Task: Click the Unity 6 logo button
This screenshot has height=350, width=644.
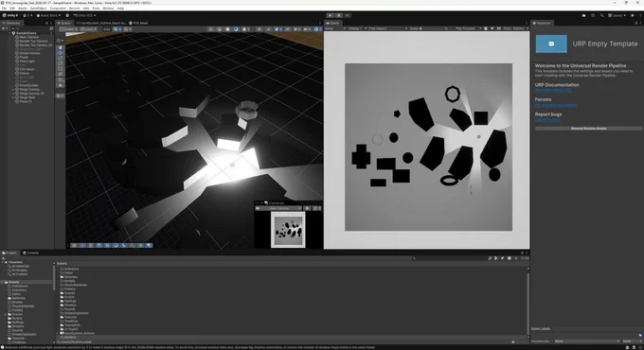Action: pyautogui.click(x=9, y=15)
